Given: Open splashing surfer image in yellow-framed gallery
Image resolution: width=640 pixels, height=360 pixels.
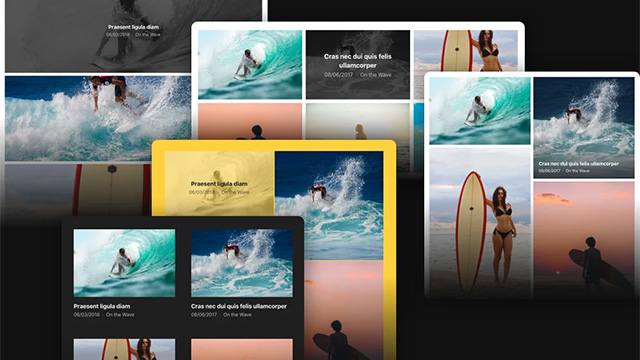Looking at the screenshot, I should tap(329, 205).
